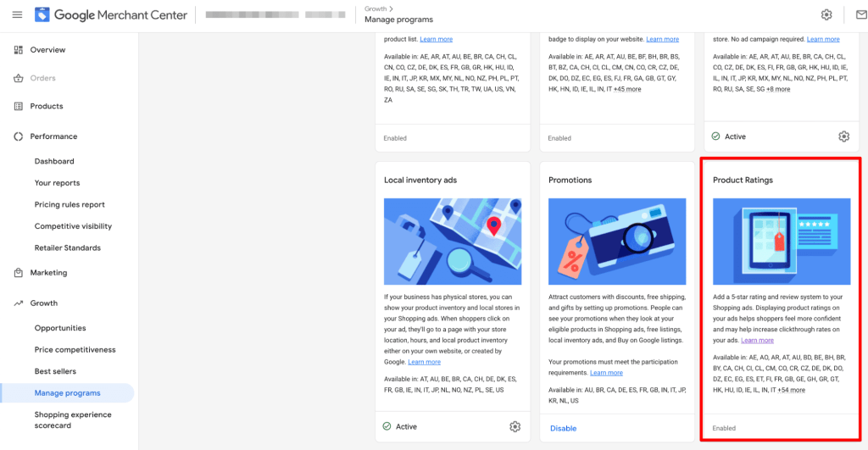This screenshot has height=450, width=868.
Task: Expand +8 more countries link
Action: pyautogui.click(x=778, y=89)
